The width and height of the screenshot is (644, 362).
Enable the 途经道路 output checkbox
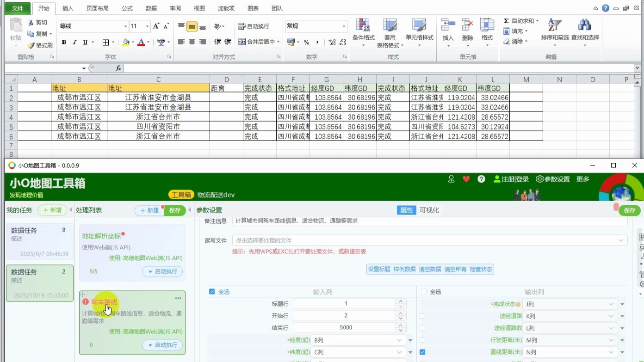[x=422, y=316]
